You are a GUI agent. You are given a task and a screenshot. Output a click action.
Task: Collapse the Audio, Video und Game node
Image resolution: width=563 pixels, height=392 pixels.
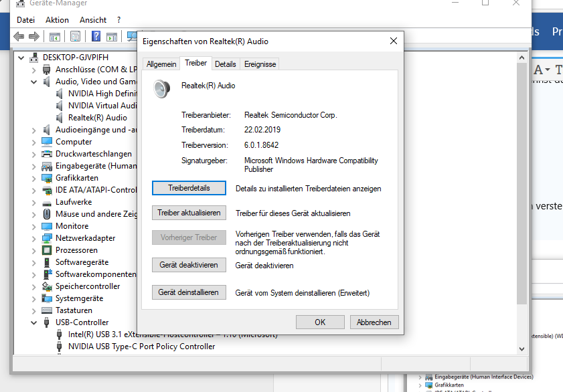click(x=34, y=82)
